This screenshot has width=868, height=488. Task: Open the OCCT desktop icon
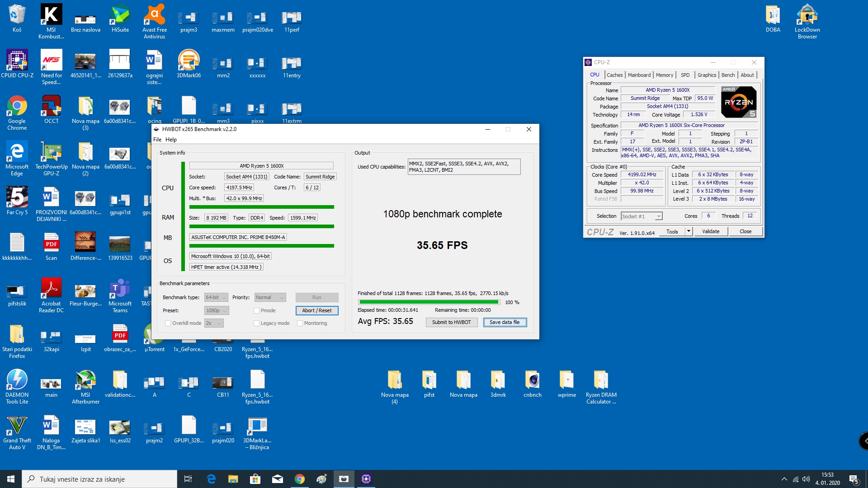(51, 109)
